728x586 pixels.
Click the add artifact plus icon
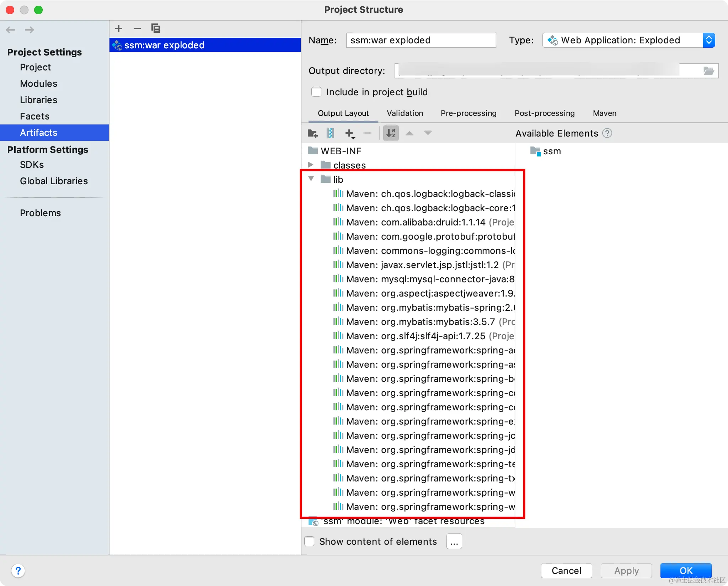click(x=119, y=28)
